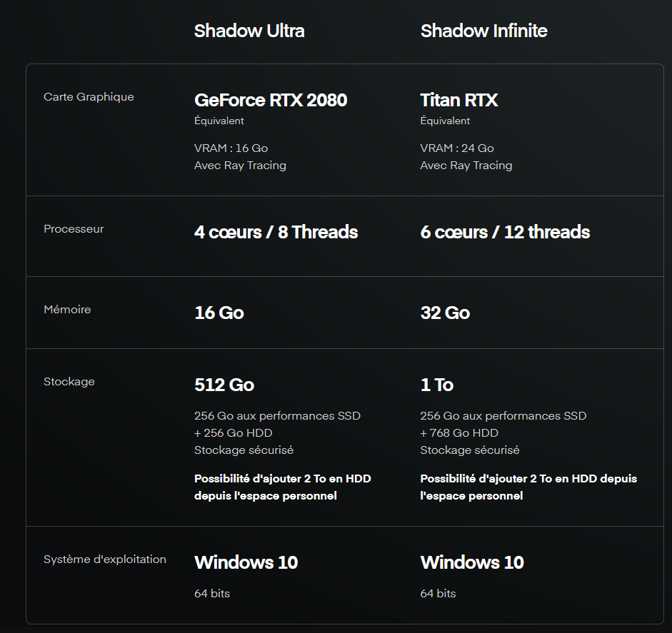Select the "Processeur" row label
Screen dimensions: 672x633
(x=74, y=228)
